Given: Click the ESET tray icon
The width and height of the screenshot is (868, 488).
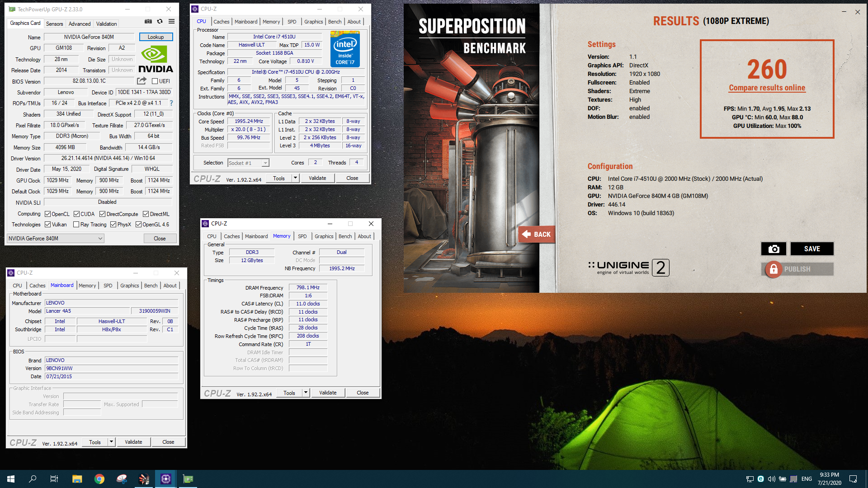Looking at the screenshot, I should (761, 479).
